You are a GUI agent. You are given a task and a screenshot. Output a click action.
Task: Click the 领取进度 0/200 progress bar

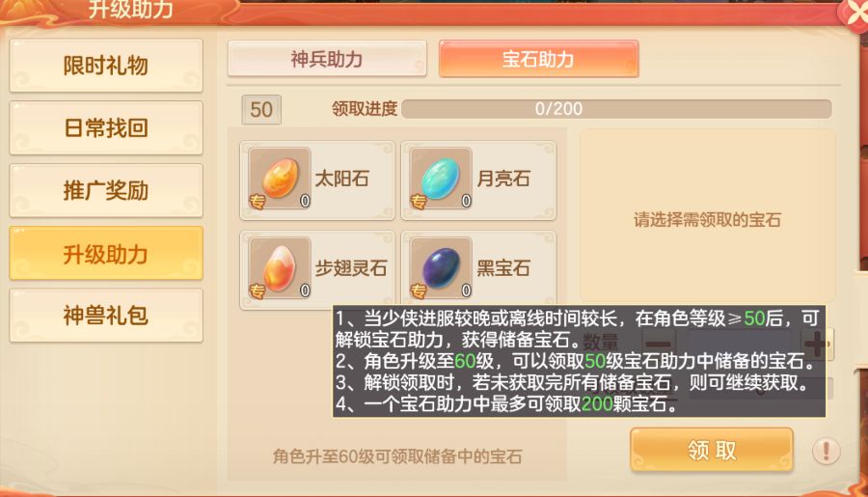click(616, 109)
